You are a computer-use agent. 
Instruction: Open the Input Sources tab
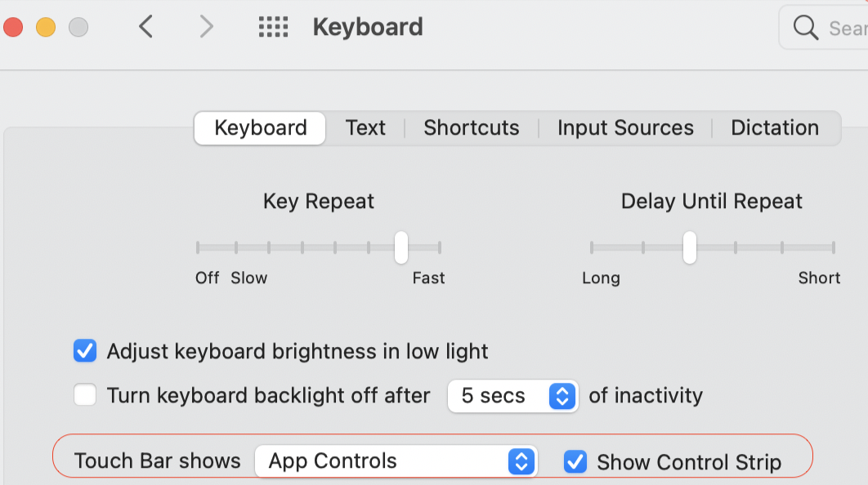pos(625,128)
